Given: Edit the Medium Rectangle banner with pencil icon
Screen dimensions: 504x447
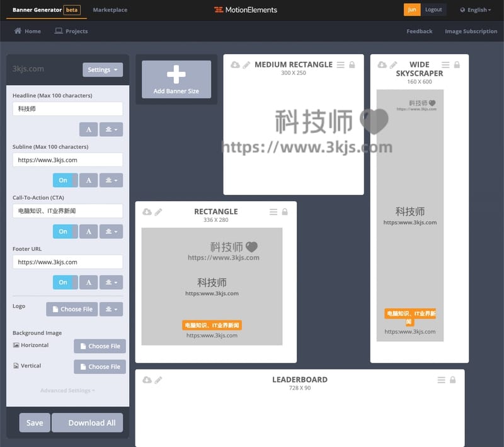Looking at the screenshot, I should click(x=246, y=65).
